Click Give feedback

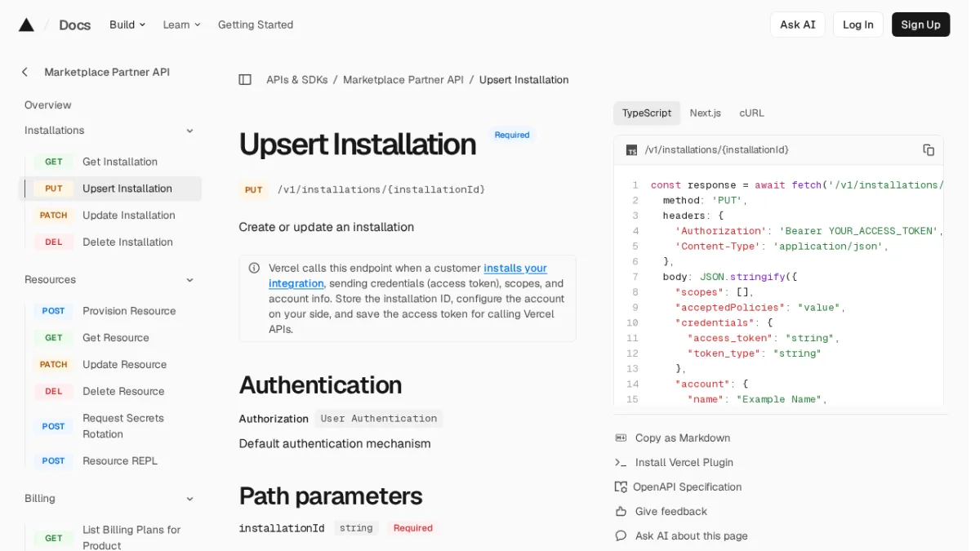pyautogui.click(x=671, y=512)
